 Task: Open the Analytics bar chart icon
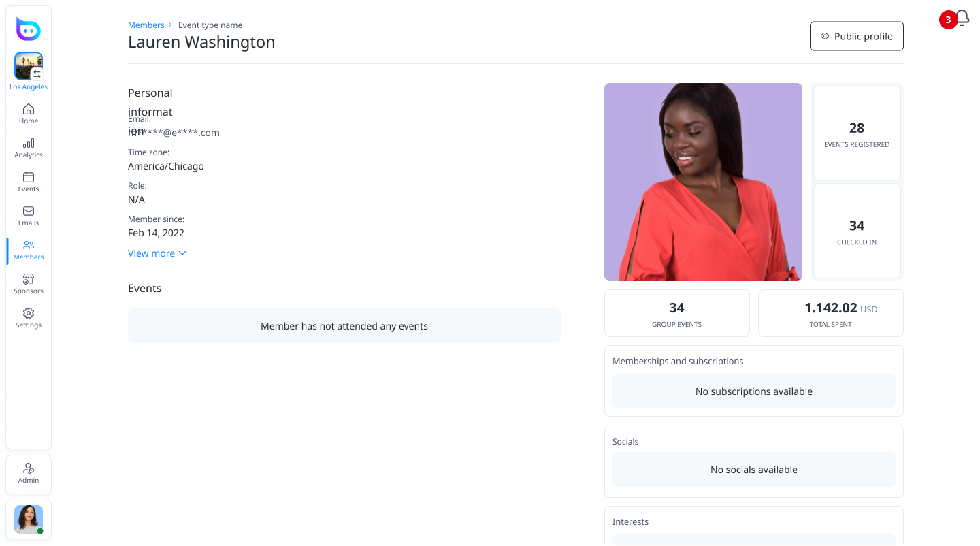pyautogui.click(x=29, y=144)
